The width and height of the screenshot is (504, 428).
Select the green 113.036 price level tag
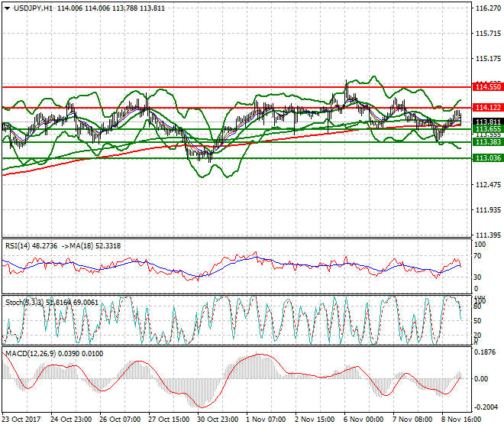(487, 157)
